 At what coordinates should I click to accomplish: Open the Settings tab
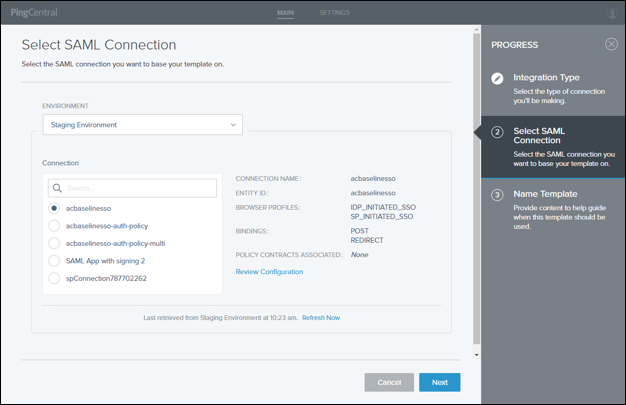click(x=334, y=12)
